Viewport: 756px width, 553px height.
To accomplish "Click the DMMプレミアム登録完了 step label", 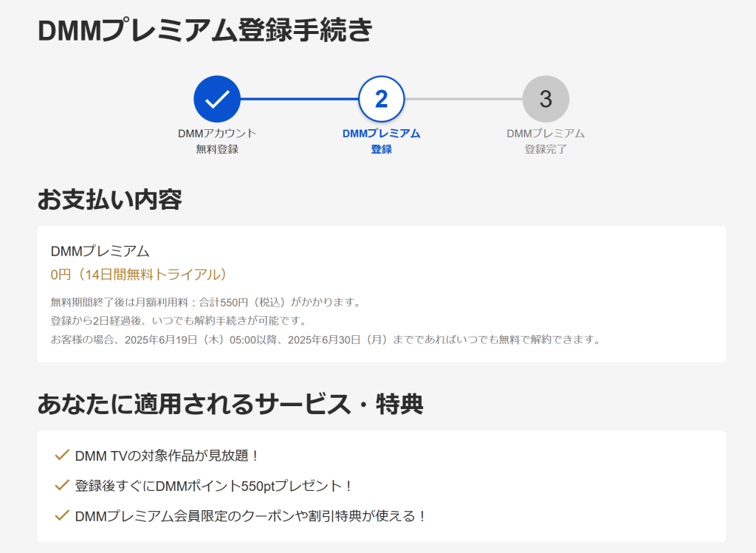I will coord(546,141).
